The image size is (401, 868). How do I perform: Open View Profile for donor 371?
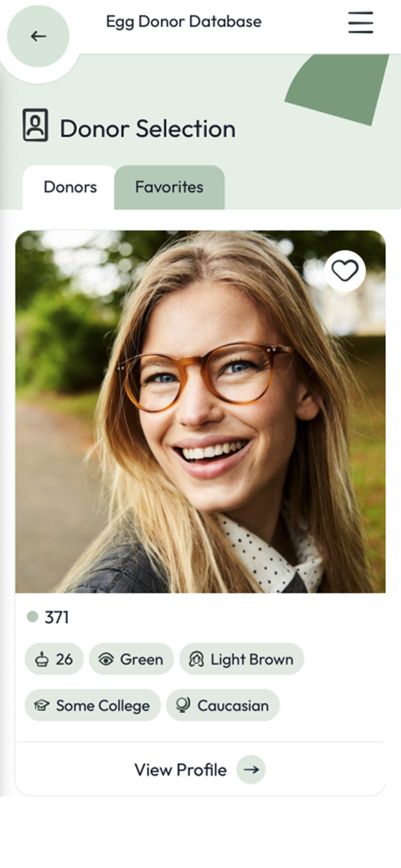(200, 770)
